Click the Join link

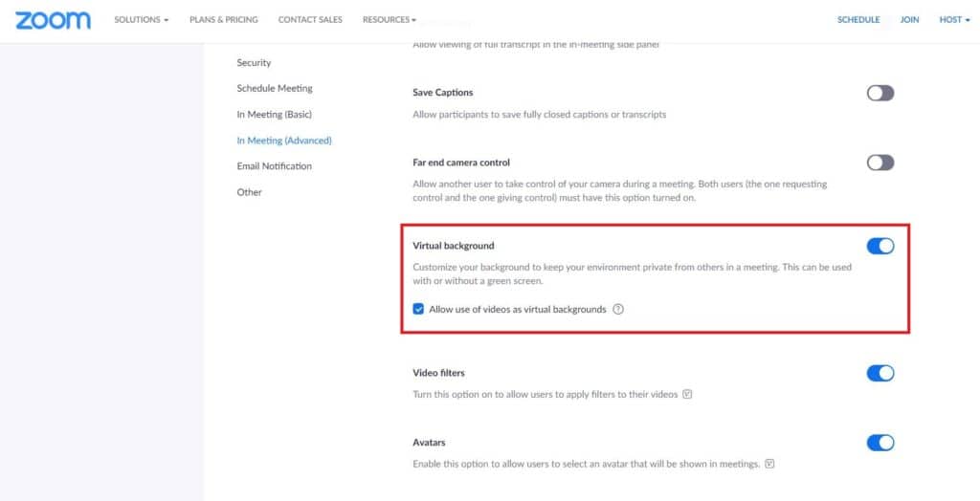point(909,20)
